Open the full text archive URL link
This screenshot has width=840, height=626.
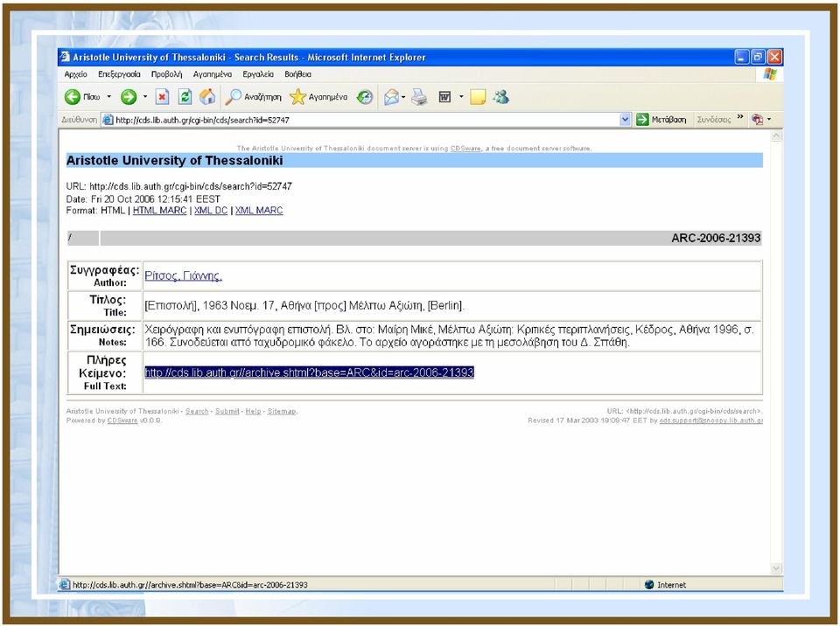tap(309, 372)
